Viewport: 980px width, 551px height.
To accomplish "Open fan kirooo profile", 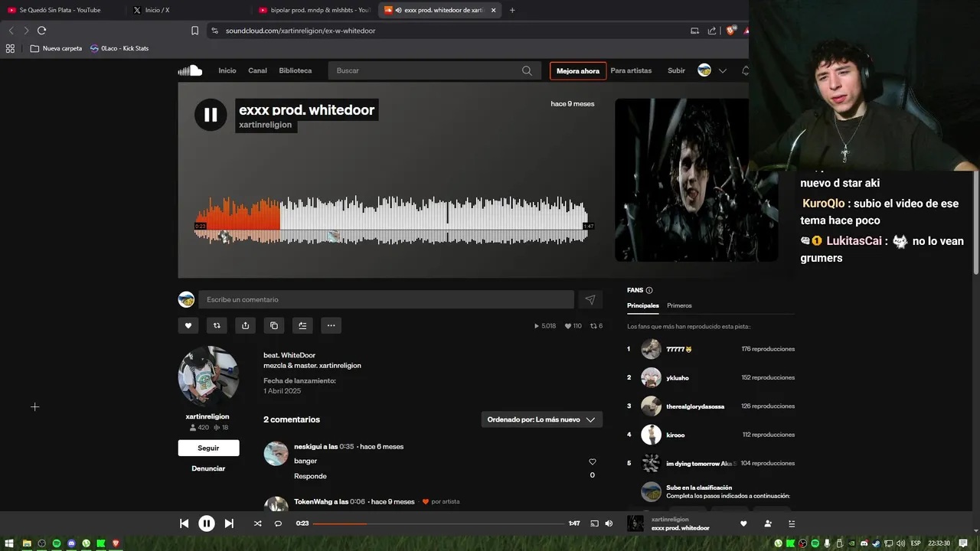I will (675, 435).
